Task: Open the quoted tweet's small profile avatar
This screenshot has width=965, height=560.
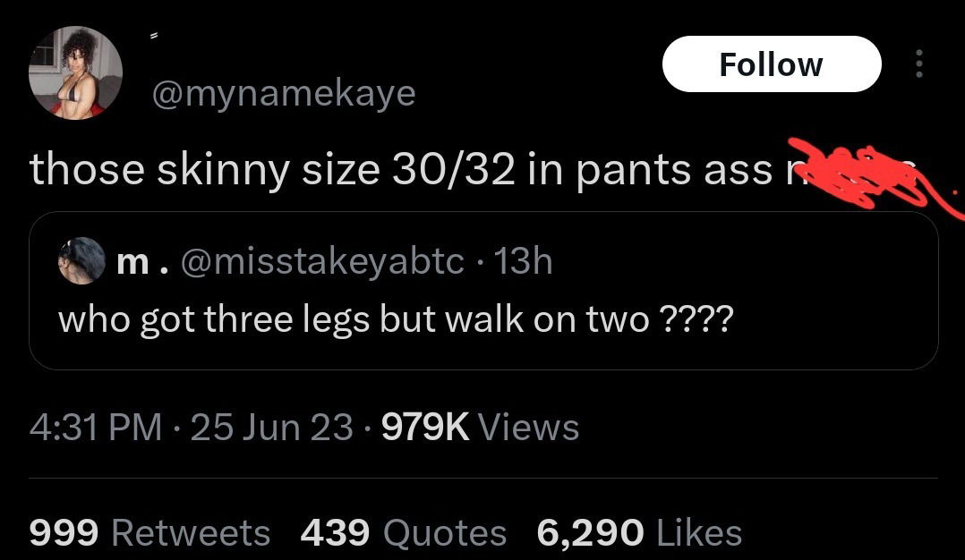Action: 81,260
